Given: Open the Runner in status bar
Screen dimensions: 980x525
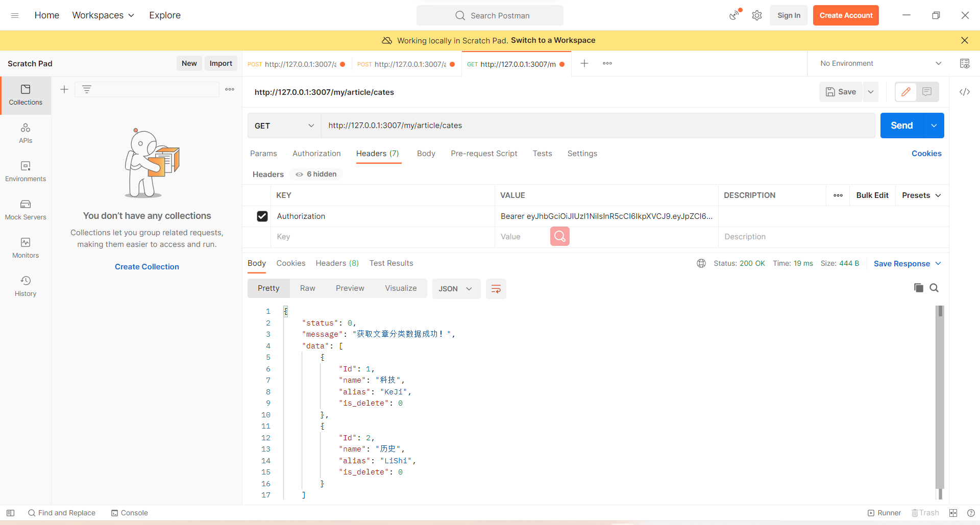Looking at the screenshot, I should pos(884,513).
